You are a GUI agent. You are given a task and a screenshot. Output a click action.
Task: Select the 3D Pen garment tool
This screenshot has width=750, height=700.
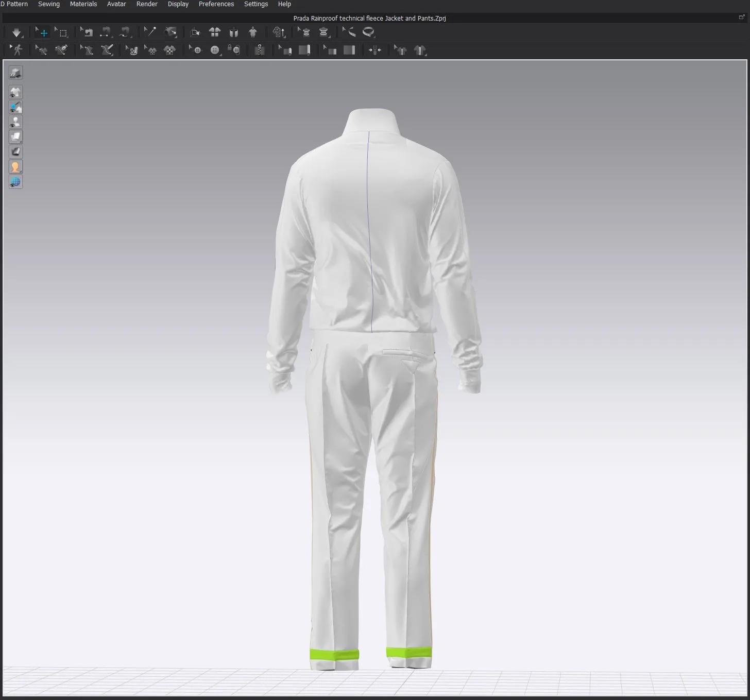(x=61, y=50)
